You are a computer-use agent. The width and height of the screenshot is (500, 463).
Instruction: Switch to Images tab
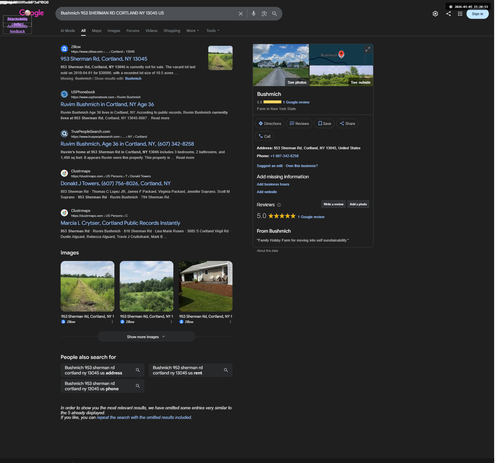click(114, 31)
